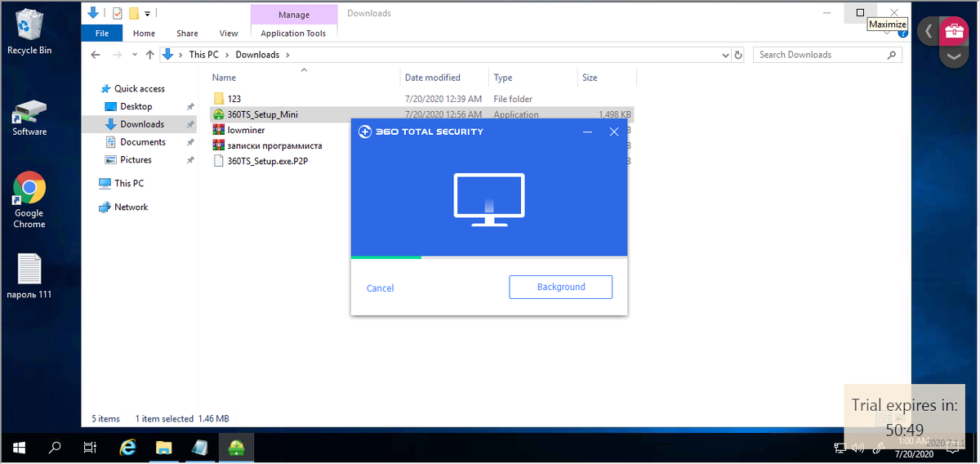Minimize the 360 Total Security installer

(587, 132)
